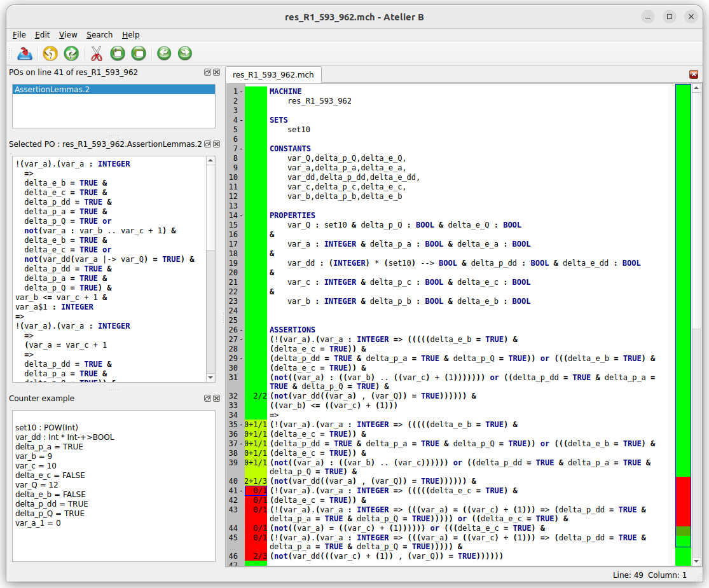Click 'var_Q = 12' in Counter example

37,485
